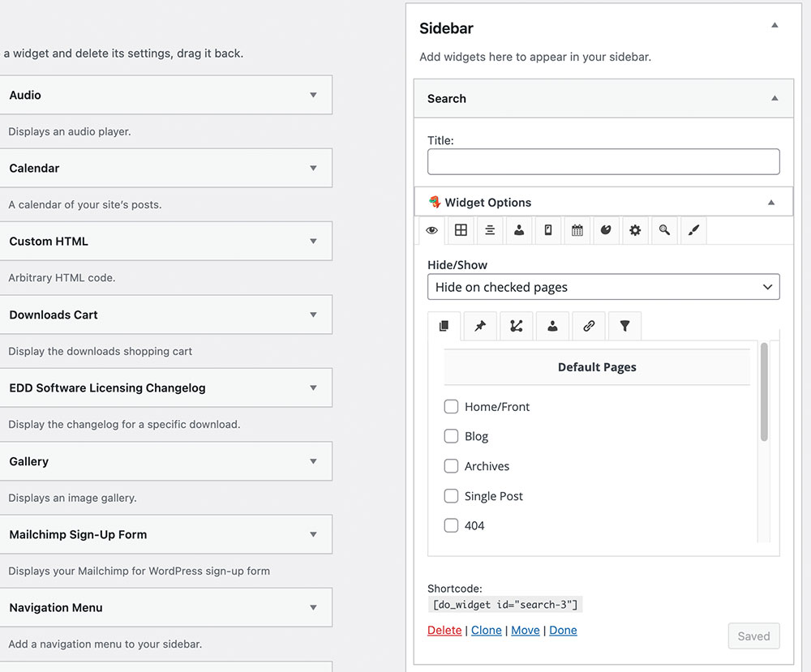Click the chain link URL sub-tab icon
This screenshot has height=672, width=811.
[x=589, y=326]
